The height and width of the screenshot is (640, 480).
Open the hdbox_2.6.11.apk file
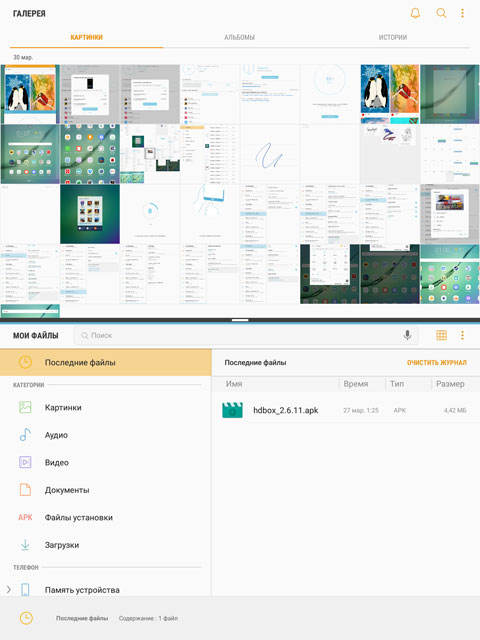(x=346, y=410)
